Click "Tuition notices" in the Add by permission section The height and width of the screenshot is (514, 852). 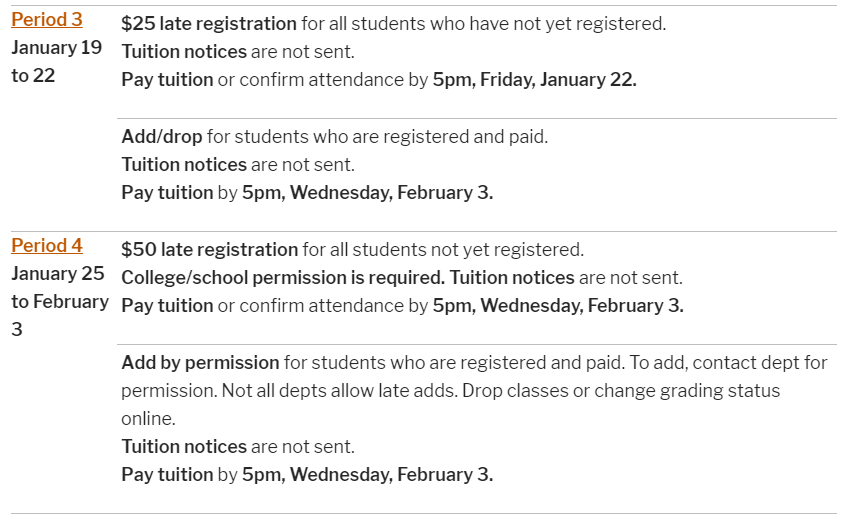click(183, 446)
